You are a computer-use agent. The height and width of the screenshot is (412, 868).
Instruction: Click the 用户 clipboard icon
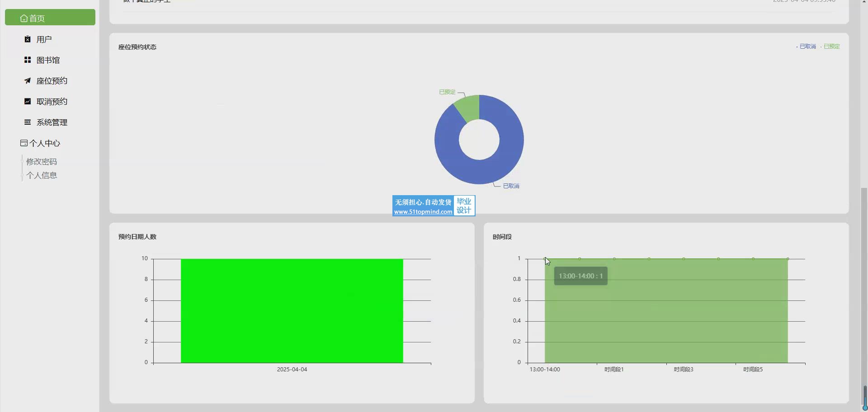(x=28, y=39)
